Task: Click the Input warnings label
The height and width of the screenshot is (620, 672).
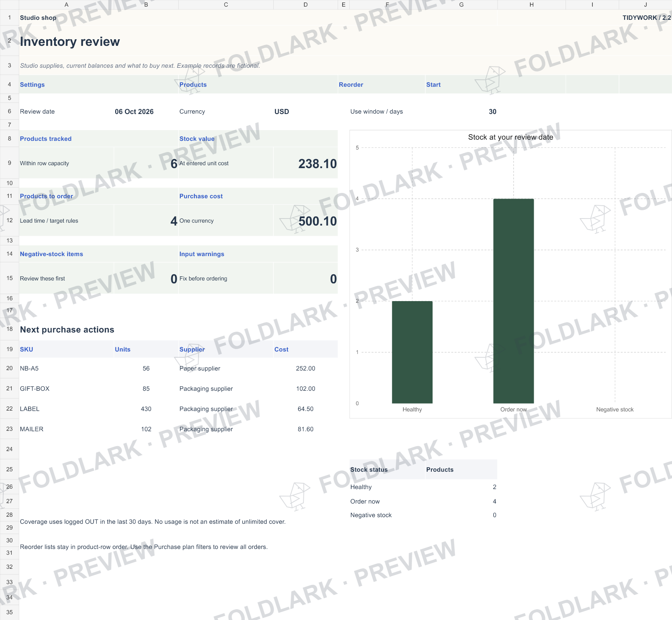Action: [201, 254]
